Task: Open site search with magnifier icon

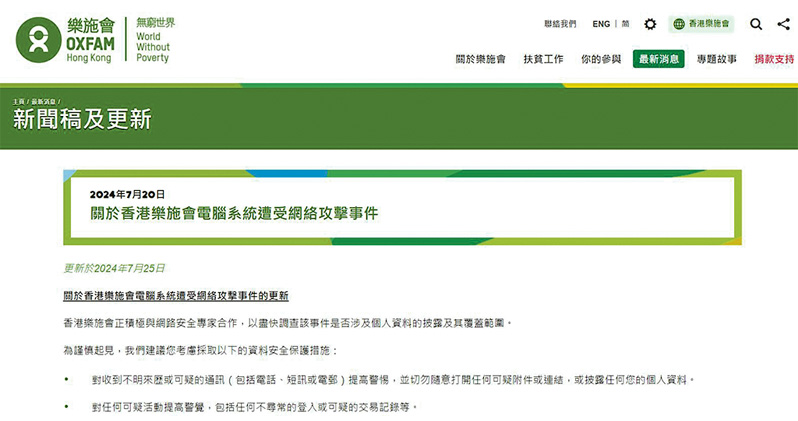Action: pos(756,24)
